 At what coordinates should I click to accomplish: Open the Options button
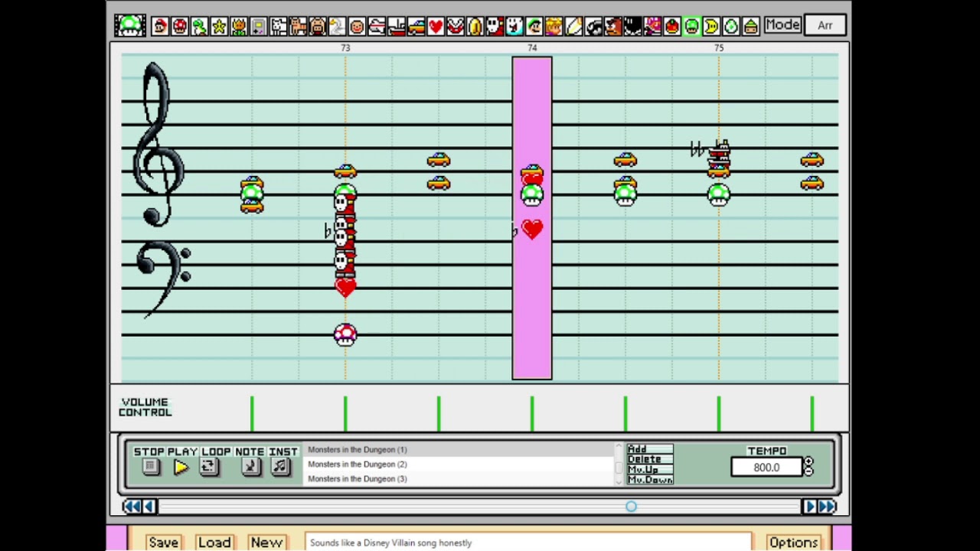coord(794,542)
